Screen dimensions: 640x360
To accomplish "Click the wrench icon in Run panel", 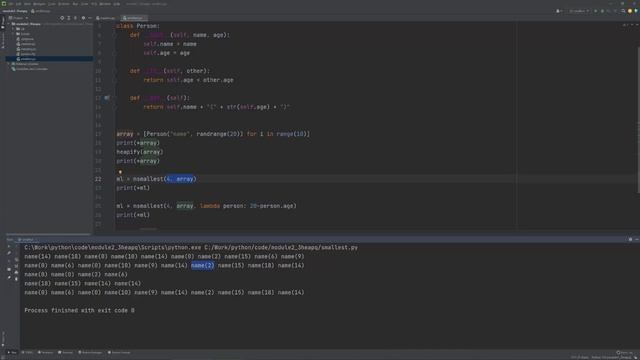I will tap(9, 253).
